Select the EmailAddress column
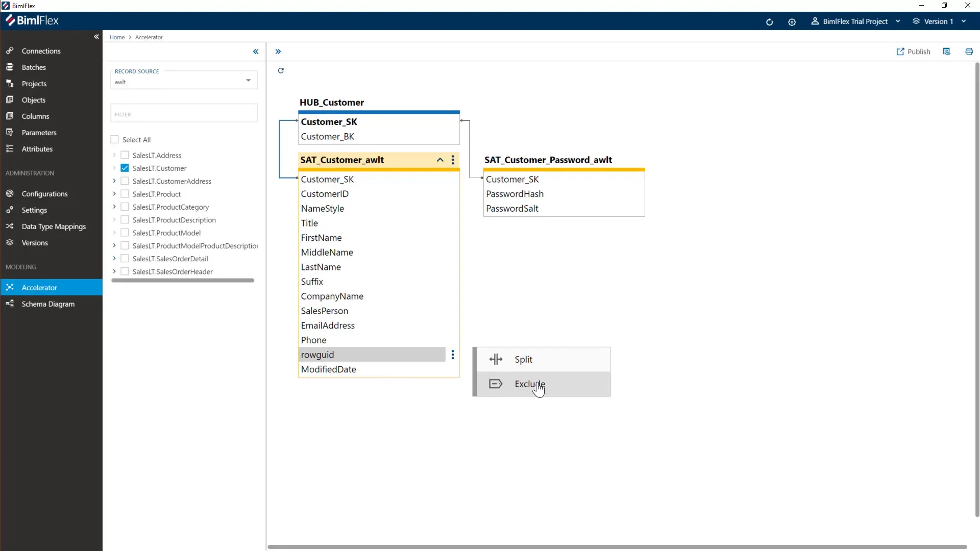The height and width of the screenshot is (551, 980). point(379,325)
